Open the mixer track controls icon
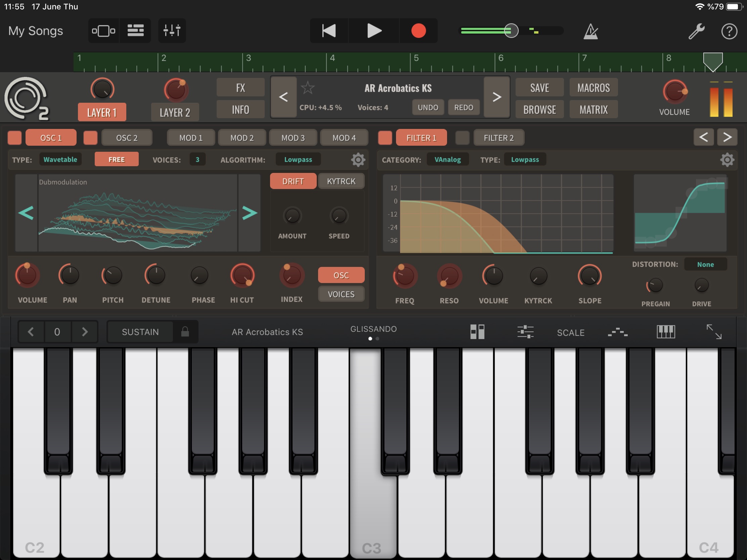 (x=172, y=31)
